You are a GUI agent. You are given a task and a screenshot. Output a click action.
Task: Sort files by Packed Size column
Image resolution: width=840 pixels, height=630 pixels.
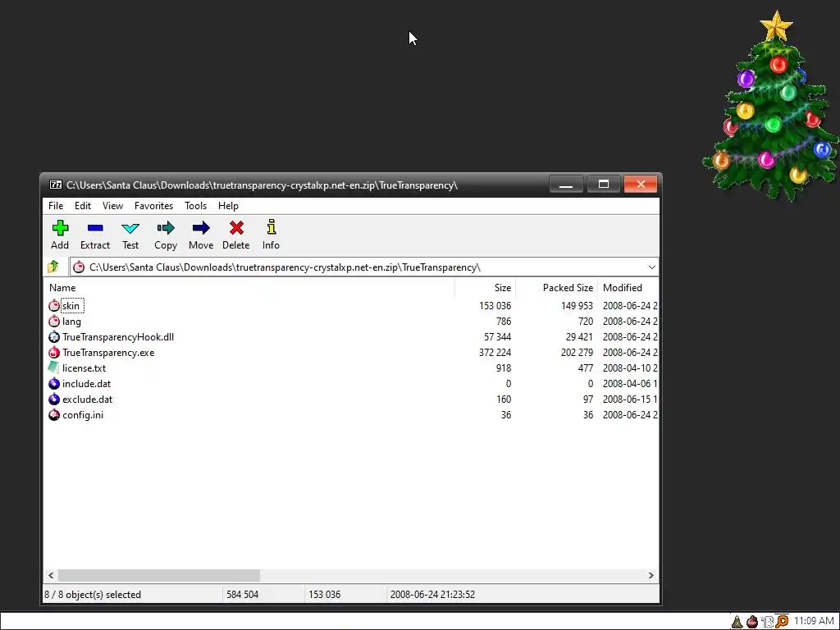(x=556, y=288)
